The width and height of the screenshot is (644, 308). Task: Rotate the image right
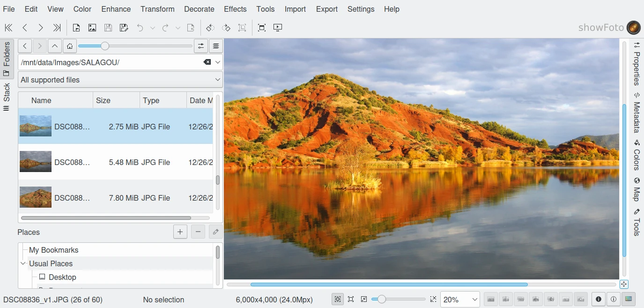(x=226, y=28)
